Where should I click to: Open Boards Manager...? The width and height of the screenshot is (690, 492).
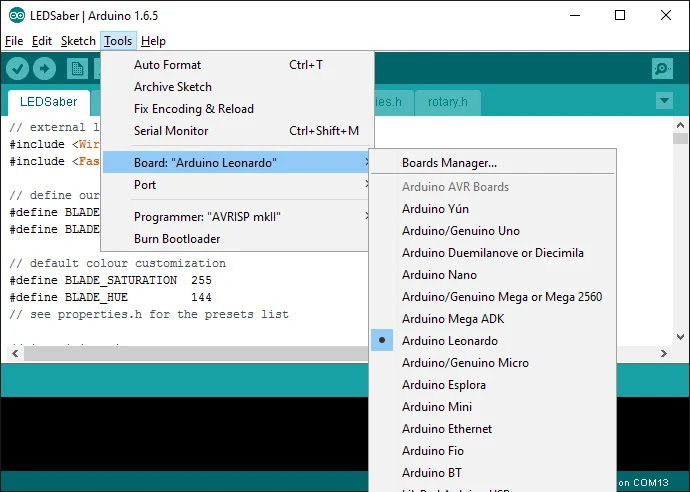point(493,163)
